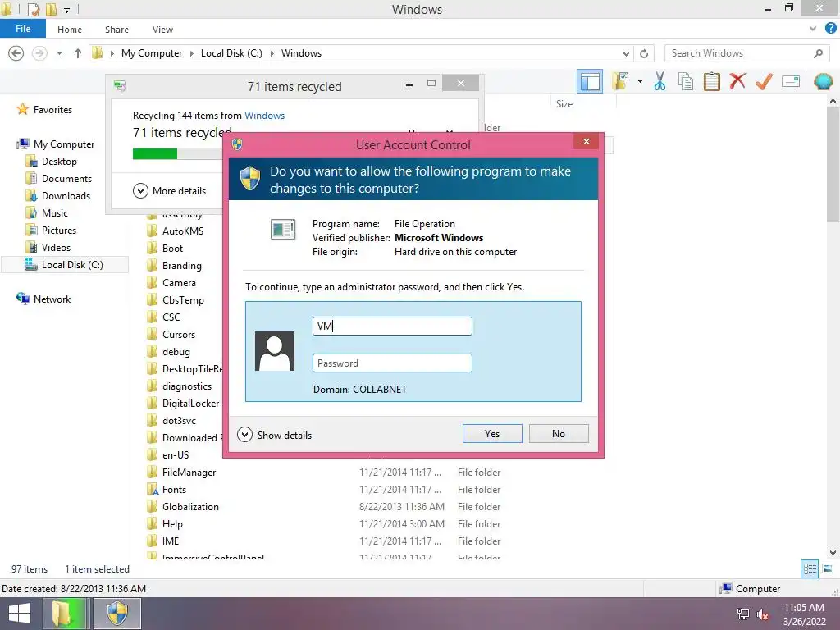Open the folder options dropdown arrow

640,81
